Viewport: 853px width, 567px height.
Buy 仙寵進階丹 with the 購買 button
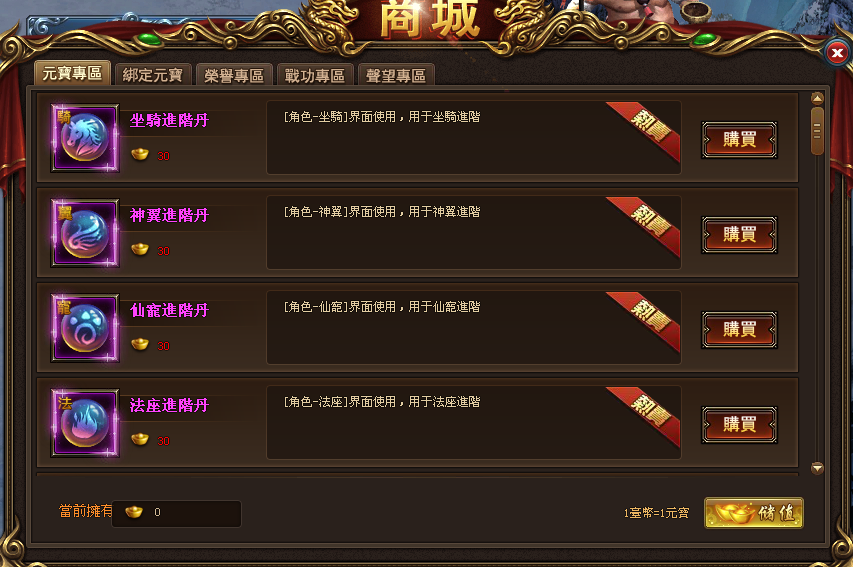pyautogui.click(x=739, y=329)
